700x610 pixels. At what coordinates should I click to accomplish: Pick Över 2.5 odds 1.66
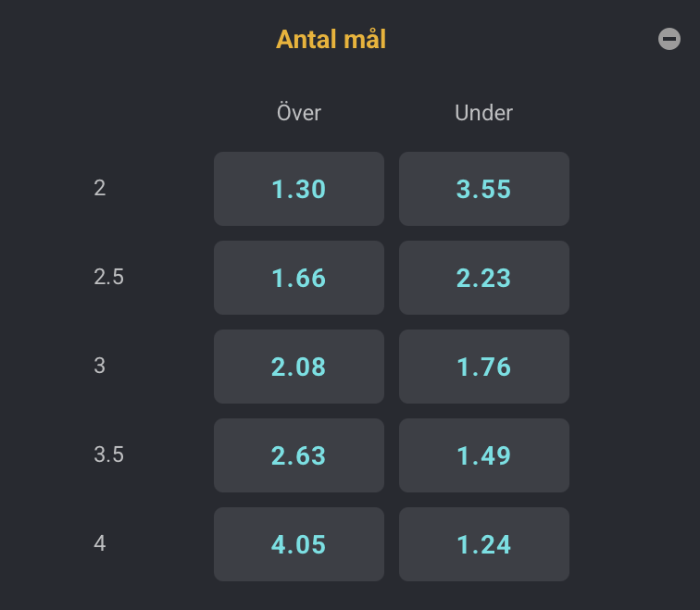[299, 278]
